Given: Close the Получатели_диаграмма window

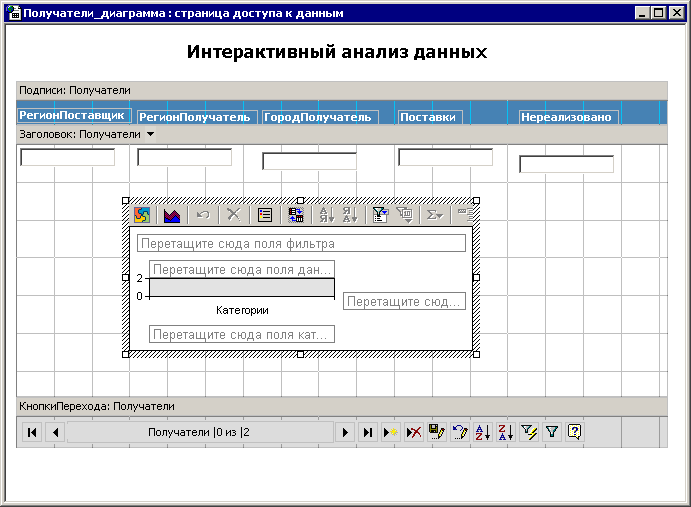Looking at the screenshot, I should (676, 13).
